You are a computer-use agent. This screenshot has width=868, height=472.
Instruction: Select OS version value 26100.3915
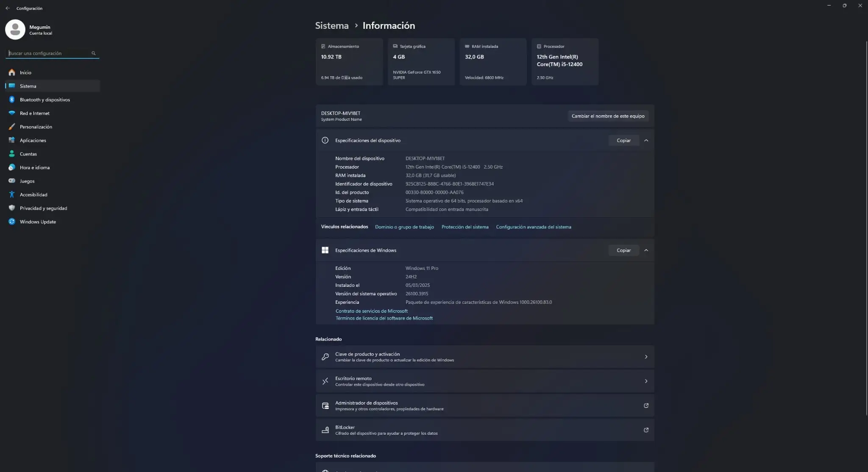click(417, 294)
